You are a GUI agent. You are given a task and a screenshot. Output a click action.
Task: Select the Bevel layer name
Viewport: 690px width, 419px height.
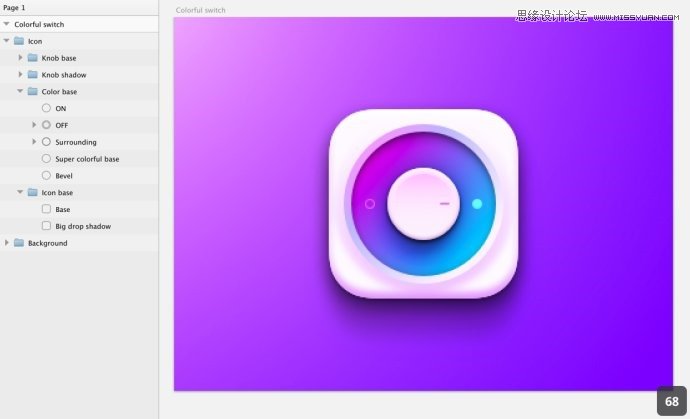coord(64,176)
